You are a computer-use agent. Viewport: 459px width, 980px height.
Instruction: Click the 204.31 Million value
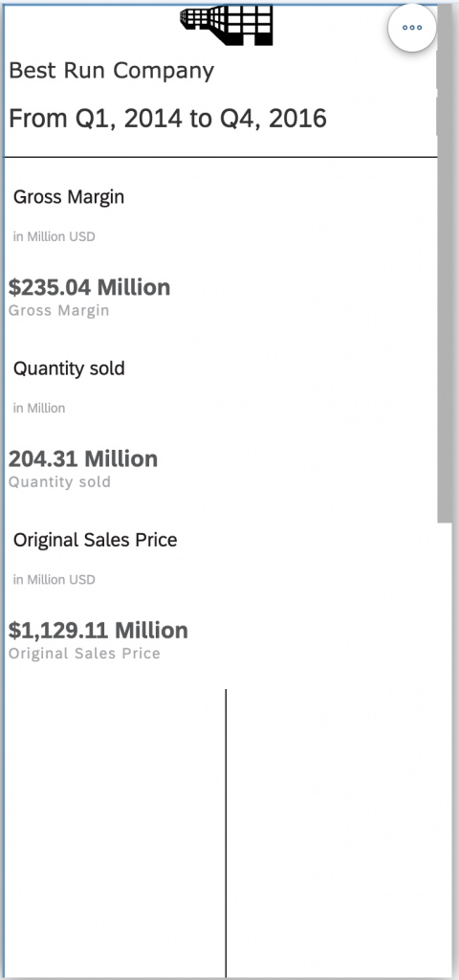[83, 458]
